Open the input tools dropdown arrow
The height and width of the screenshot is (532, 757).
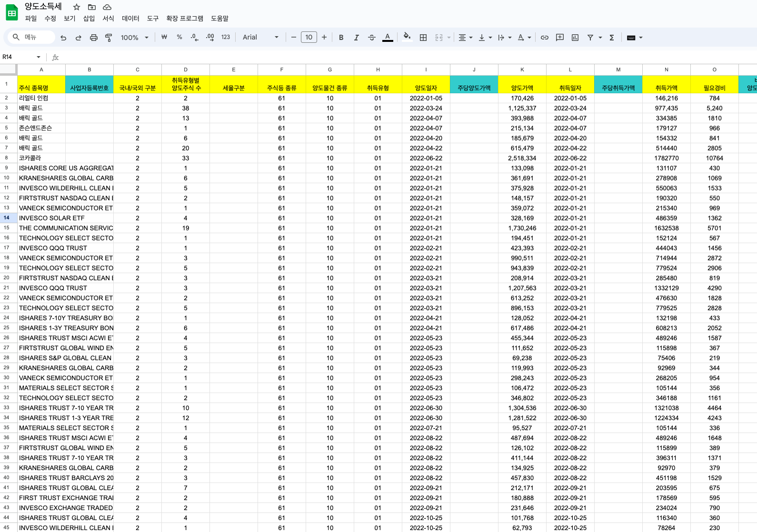641,38
